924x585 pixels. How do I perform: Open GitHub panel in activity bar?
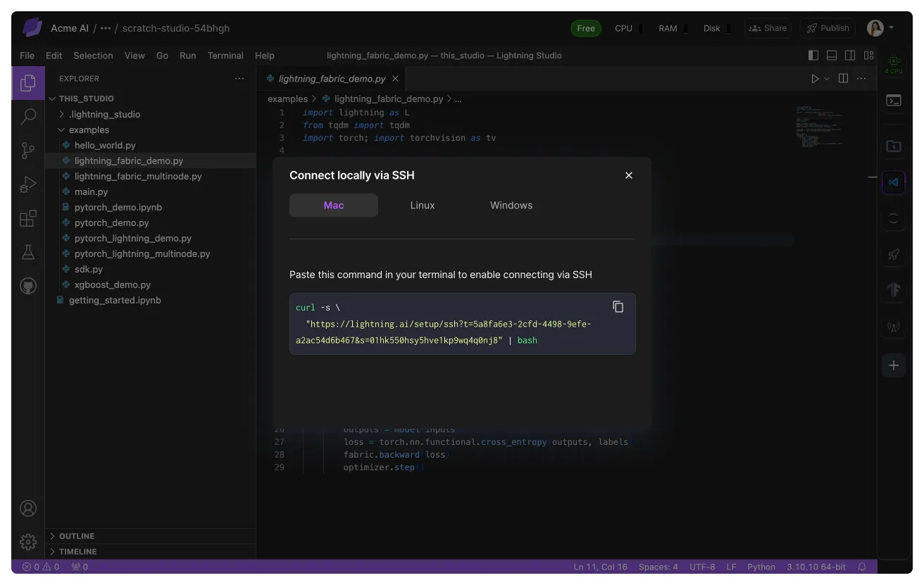click(x=28, y=286)
